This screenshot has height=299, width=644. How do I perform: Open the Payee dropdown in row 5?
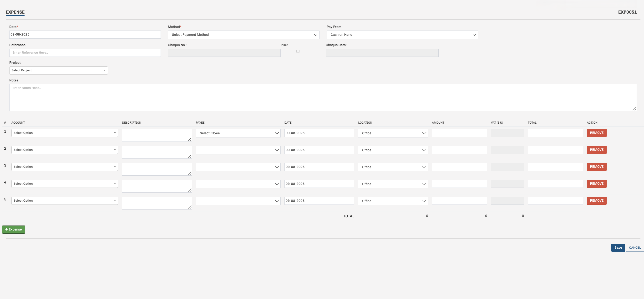click(x=238, y=201)
